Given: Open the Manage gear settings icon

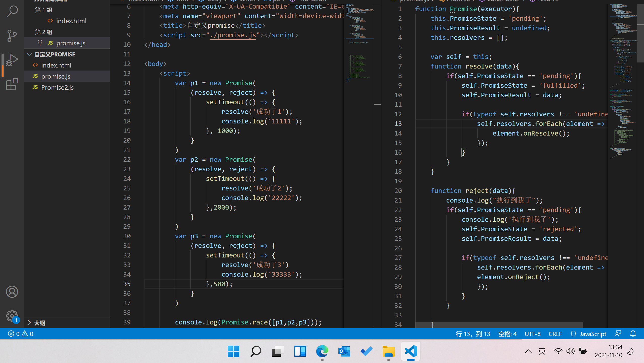Looking at the screenshot, I should click(x=12, y=316).
